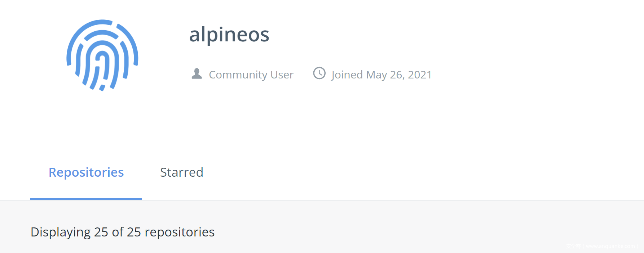Image resolution: width=644 pixels, height=253 pixels.
Task: Click the first 25 in the count line
Action: [101, 232]
